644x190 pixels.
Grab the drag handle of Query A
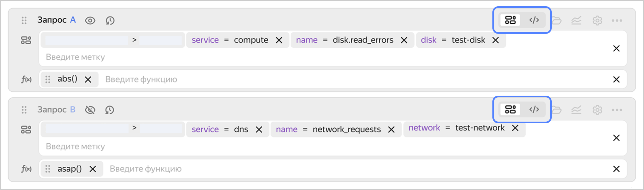tap(24, 20)
